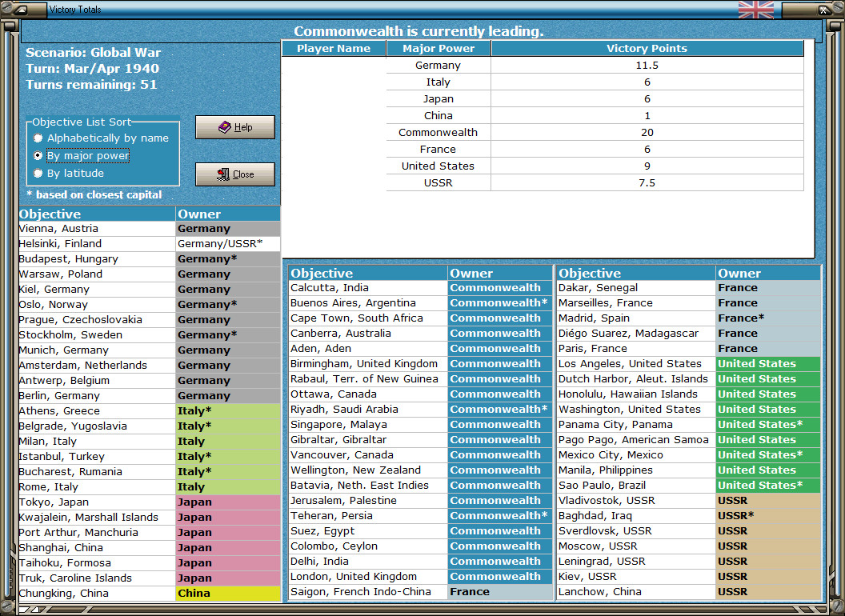Click the Major Power column header
845x616 pixels.
tap(439, 49)
